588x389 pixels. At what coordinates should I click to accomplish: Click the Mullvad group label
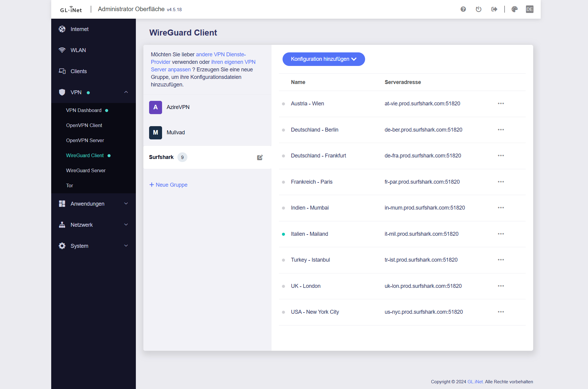click(x=176, y=132)
